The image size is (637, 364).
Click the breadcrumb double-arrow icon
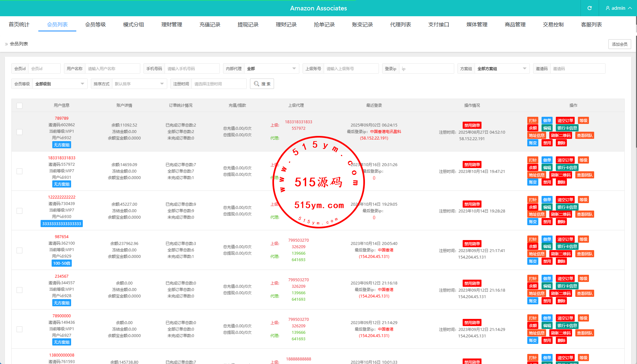pos(6,44)
